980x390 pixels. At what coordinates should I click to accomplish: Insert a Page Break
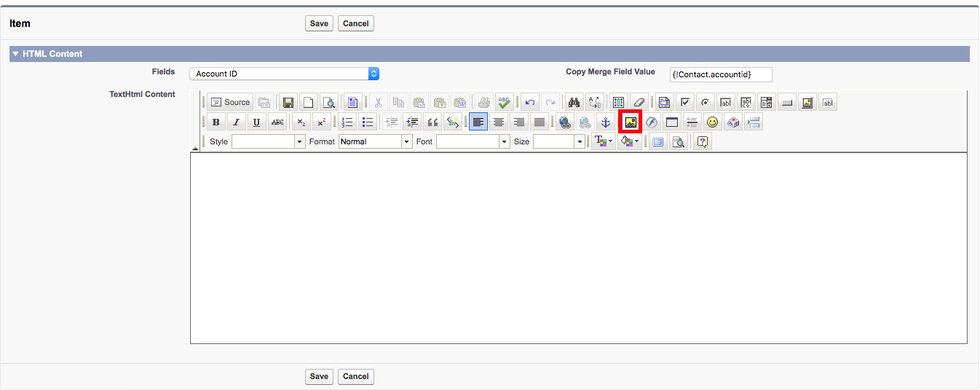coord(754,122)
